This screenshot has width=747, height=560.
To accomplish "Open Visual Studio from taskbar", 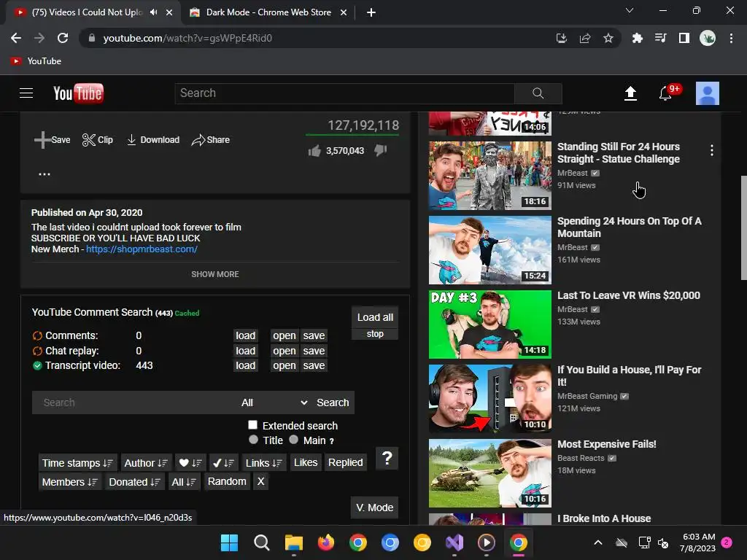I will (454, 542).
